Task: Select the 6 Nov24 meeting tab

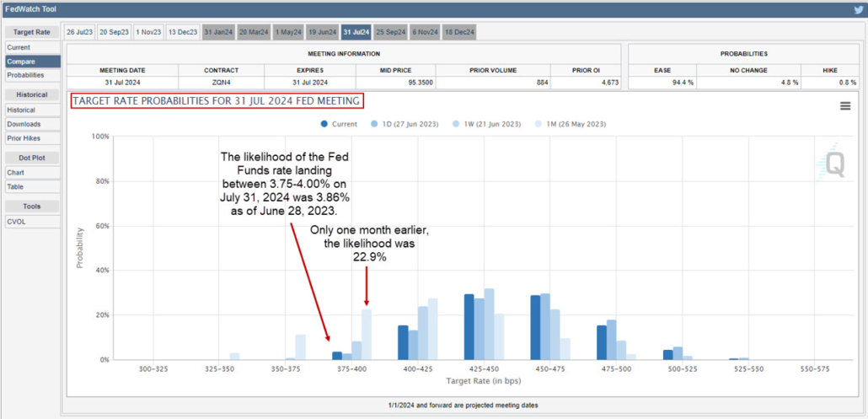Action: (425, 32)
